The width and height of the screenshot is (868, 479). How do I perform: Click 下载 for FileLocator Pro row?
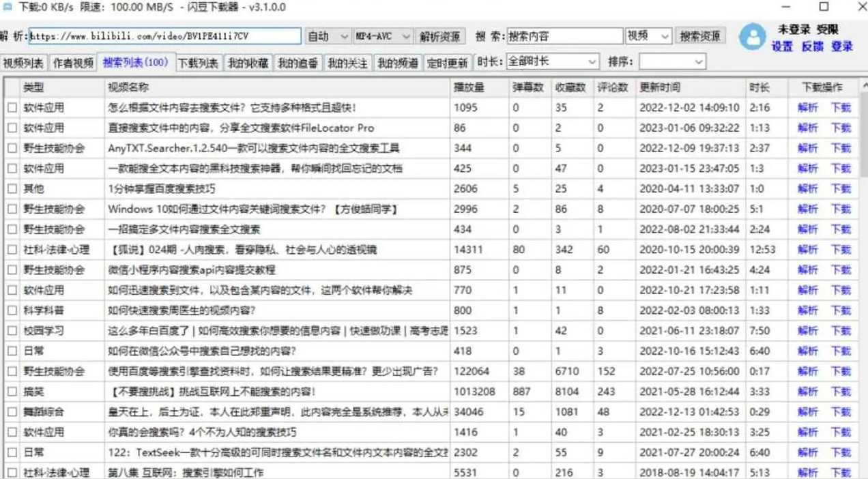tap(841, 128)
